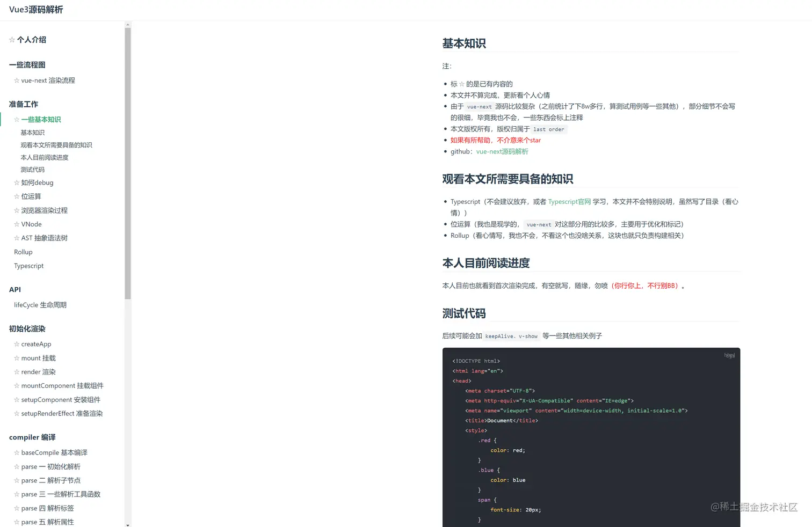Click the 测试代码 main heading
Screen dimensions: 812x527
point(464,313)
